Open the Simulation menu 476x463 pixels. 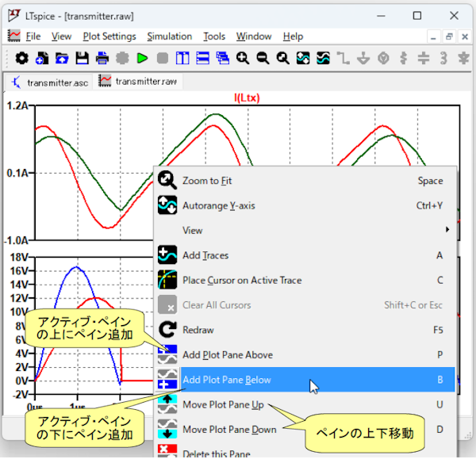tap(169, 36)
